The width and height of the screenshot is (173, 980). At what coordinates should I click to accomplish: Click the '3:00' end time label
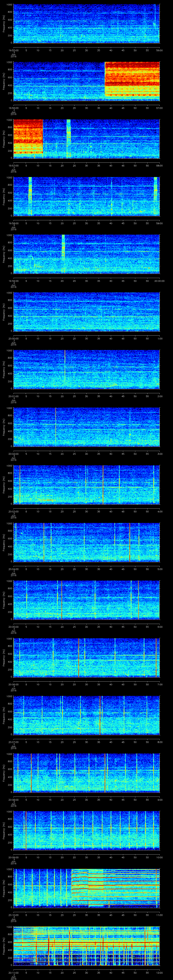[160, 454]
